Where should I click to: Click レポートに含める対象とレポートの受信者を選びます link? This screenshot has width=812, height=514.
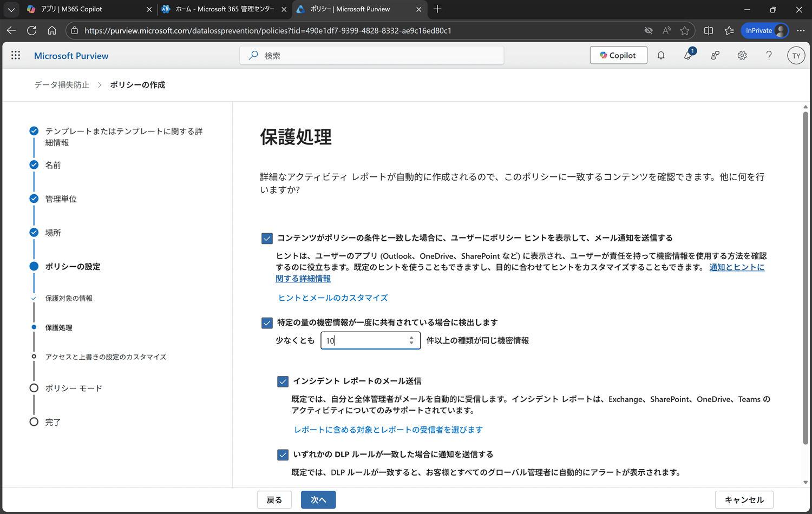[x=388, y=430]
